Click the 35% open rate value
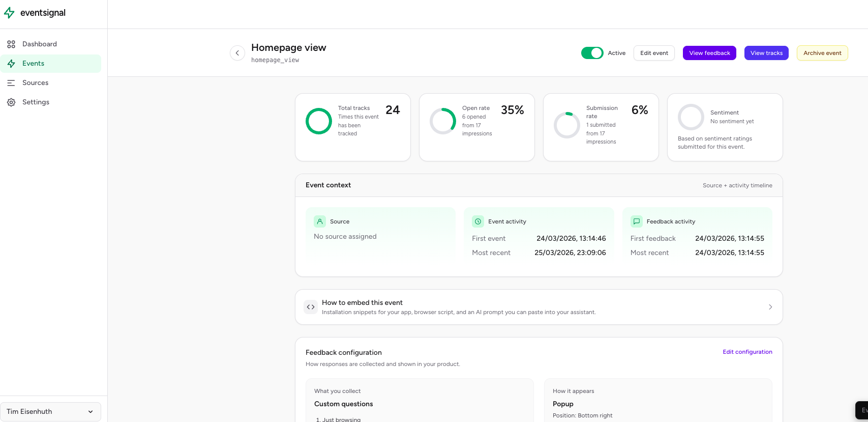 (512, 110)
